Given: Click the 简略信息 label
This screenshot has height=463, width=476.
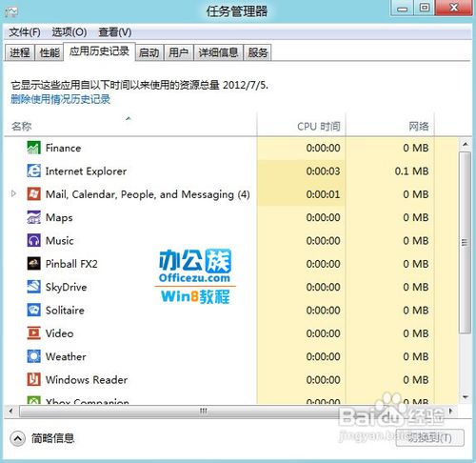Looking at the screenshot, I should tap(53, 438).
